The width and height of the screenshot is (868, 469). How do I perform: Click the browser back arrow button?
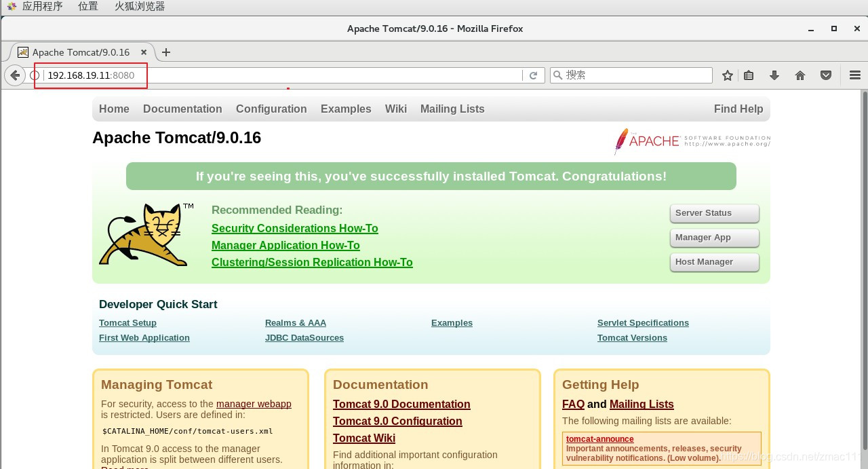15,75
